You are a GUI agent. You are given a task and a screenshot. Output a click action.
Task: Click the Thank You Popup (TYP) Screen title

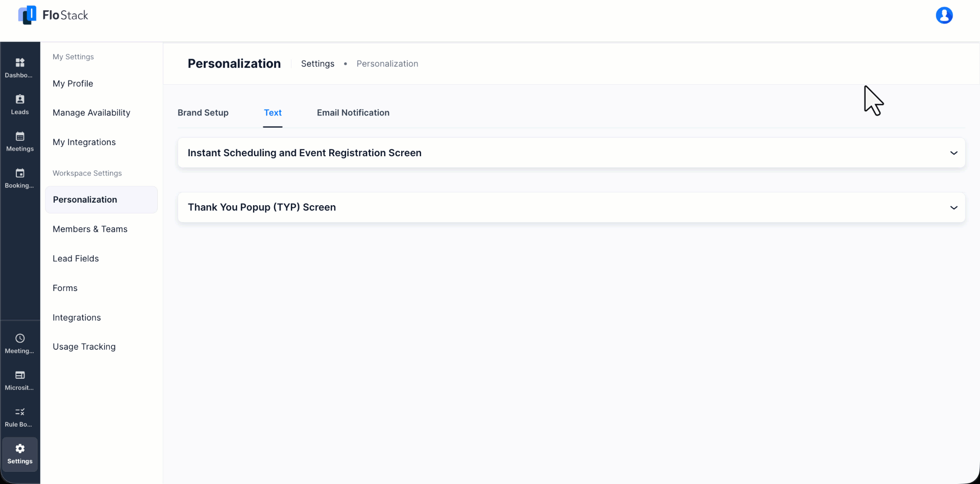coord(262,207)
